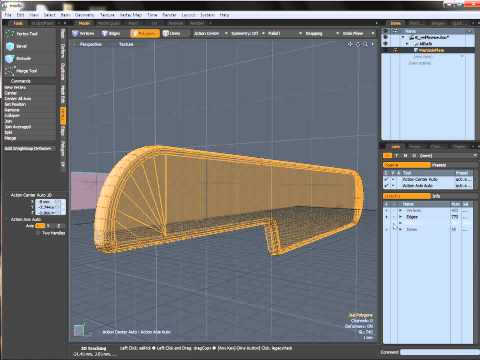Choose the Extrude tool icon
480x360 pixels.
pyautogui.click(x=10, y=59)
